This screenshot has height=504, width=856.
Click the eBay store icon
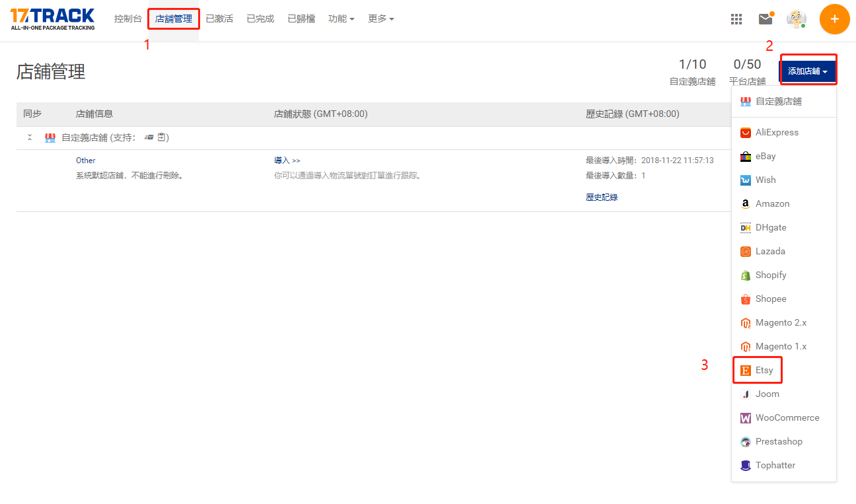click(x=746, y=156)
